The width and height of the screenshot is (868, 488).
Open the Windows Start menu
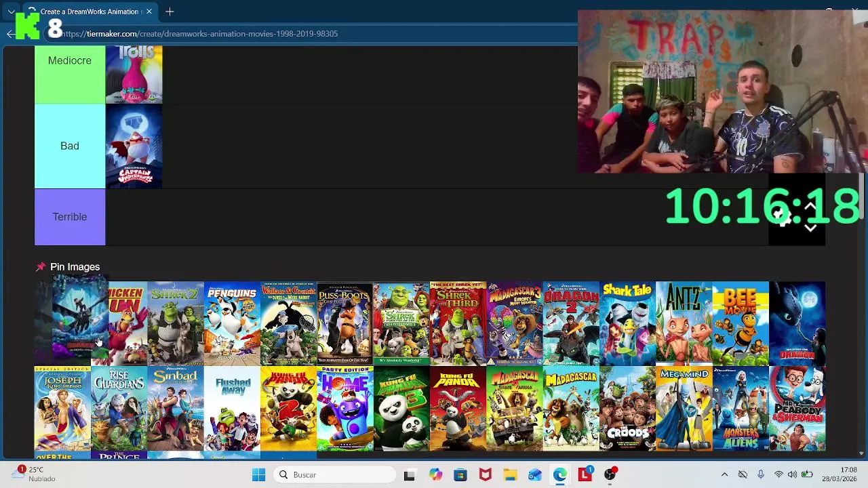click(258, 475)
